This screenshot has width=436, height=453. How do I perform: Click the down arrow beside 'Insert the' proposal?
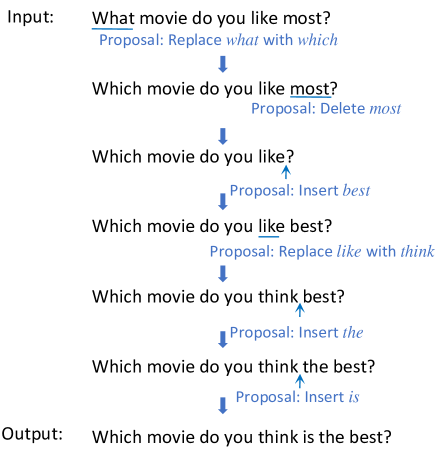pyautogui.click(x=223, y=339)
